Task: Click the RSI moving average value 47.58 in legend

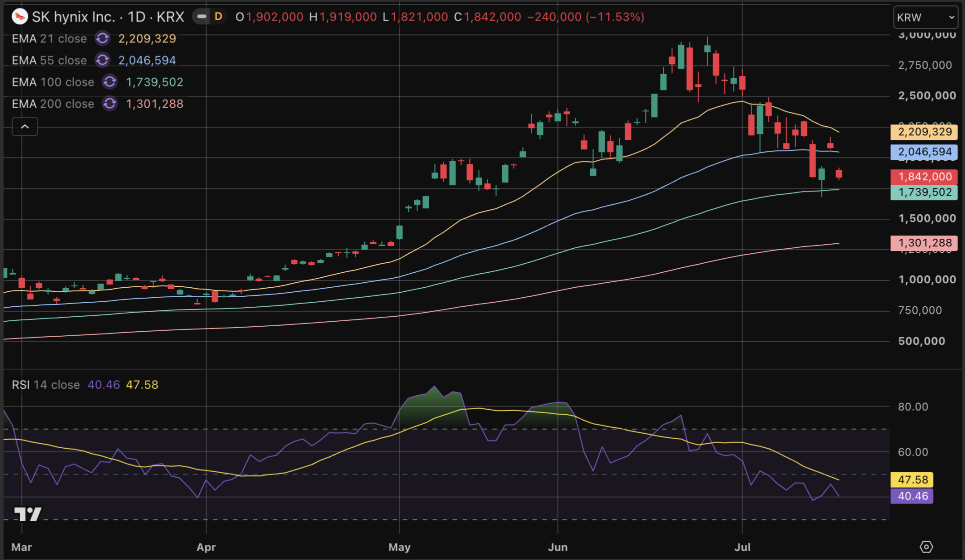Action: (x=142, y=385)
